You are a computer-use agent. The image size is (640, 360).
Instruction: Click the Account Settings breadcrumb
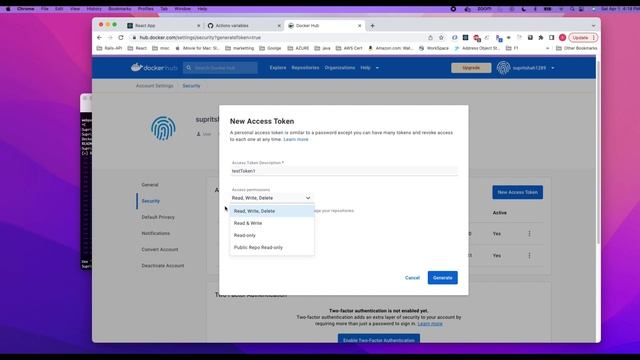155,86
